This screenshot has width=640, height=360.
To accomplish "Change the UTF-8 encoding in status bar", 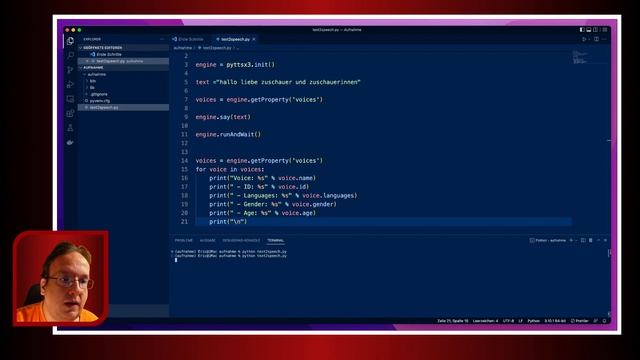I will click(509, 321).
